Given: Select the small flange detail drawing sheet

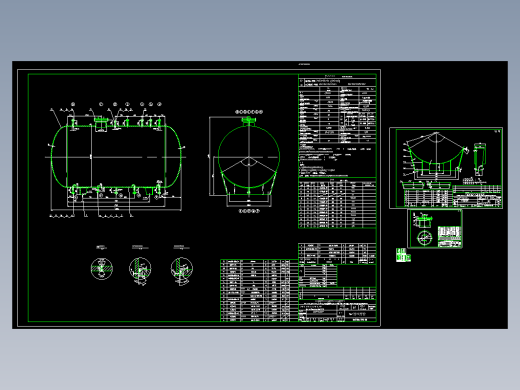Looking at the screenshot, I should tap(435, 229).
